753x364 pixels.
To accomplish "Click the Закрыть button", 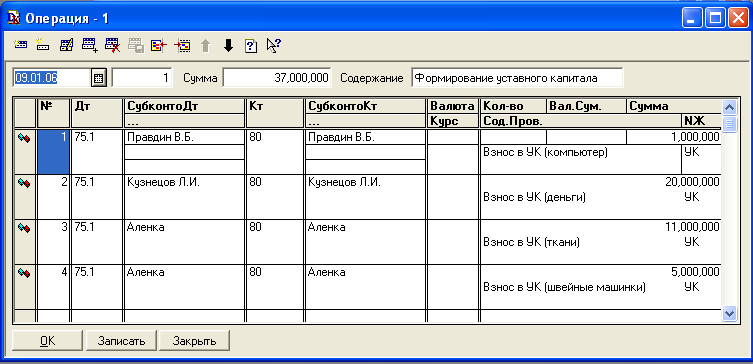I will point(194,341).
